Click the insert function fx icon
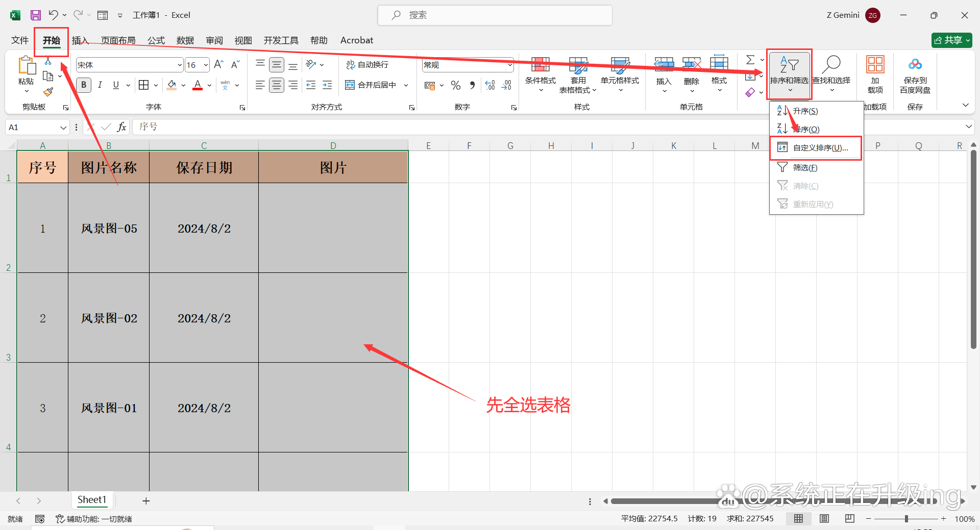Viewport: 980px width, 530px height. 121,127
